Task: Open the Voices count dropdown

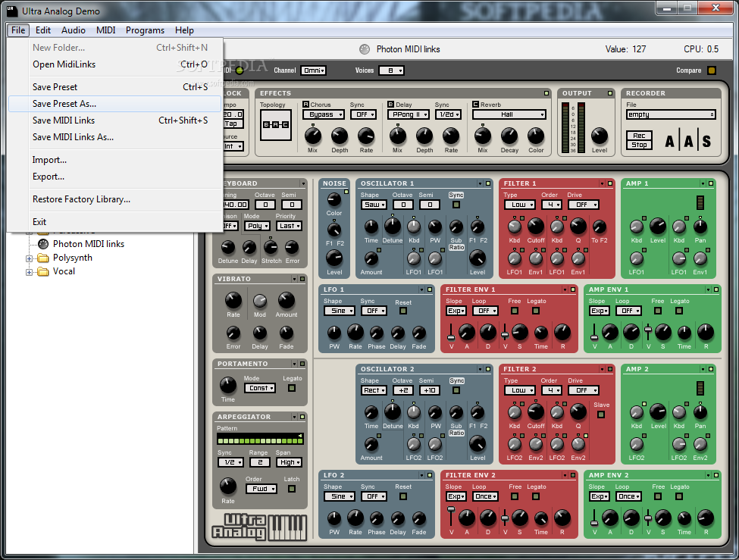Action: pos(390,70)
